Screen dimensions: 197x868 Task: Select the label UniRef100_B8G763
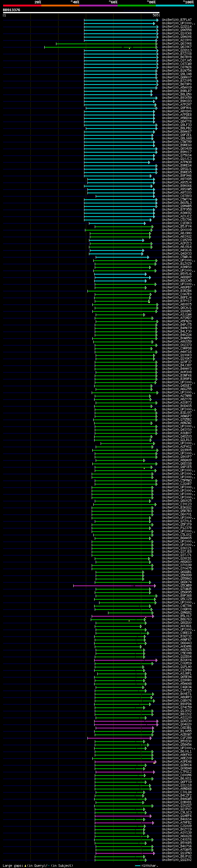(176, 619)
